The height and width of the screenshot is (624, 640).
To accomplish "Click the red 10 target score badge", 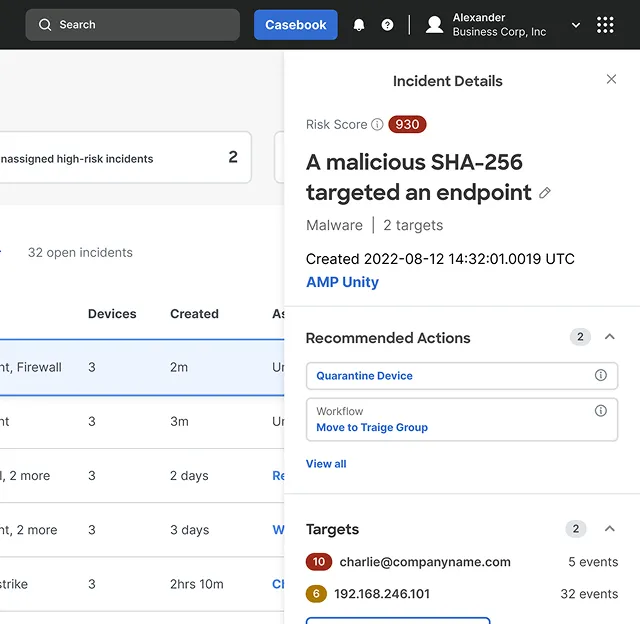I will (x=319, y=562).
